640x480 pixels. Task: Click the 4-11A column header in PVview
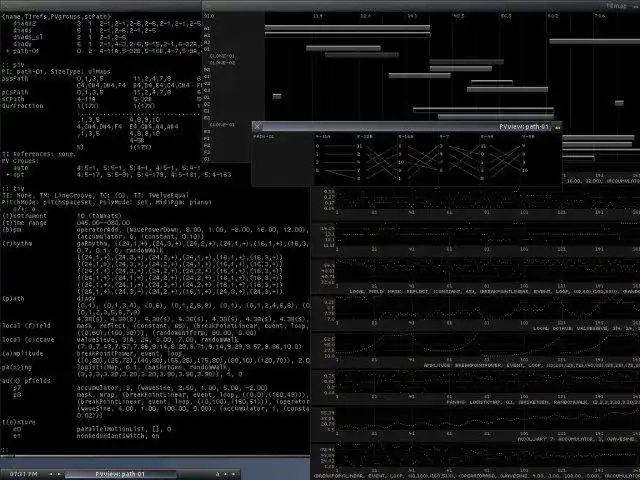[323, 137]
